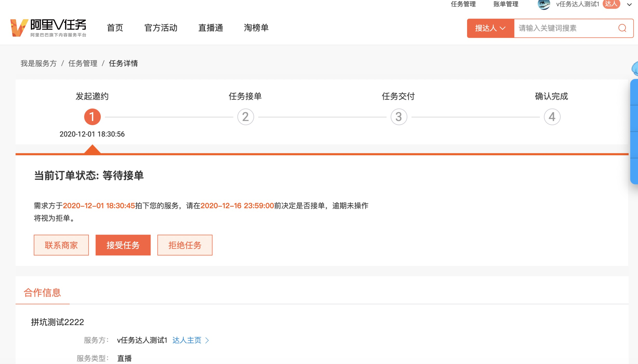Open the 搜达人 search type dropdown

[490, 28]
